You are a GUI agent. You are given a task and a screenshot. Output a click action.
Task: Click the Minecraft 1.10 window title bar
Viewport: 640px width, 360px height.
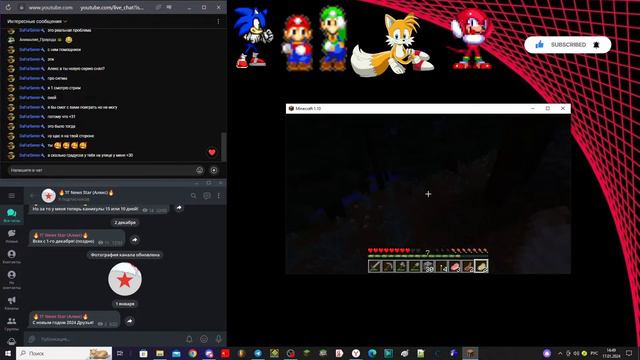(428, 109)
